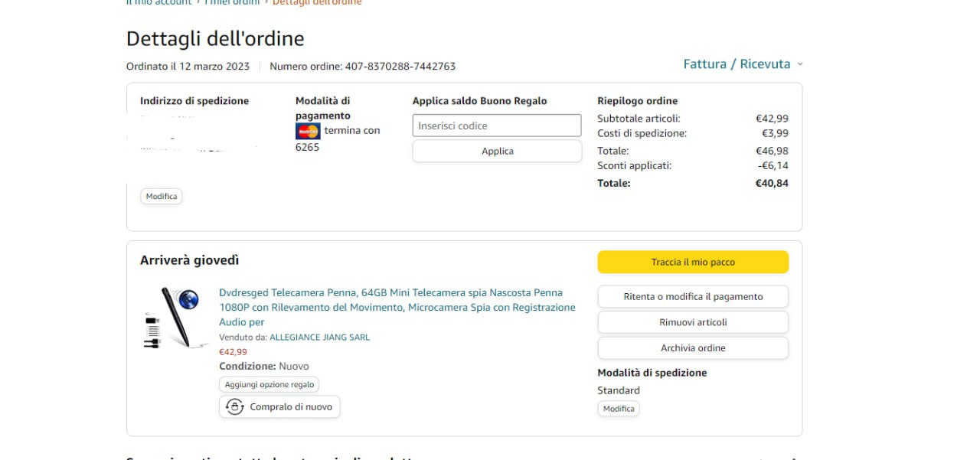This screenshot has height=460, width=980.
Task: Expand the Fattura / Ricevuta dropdown
Action: (736, 64)
